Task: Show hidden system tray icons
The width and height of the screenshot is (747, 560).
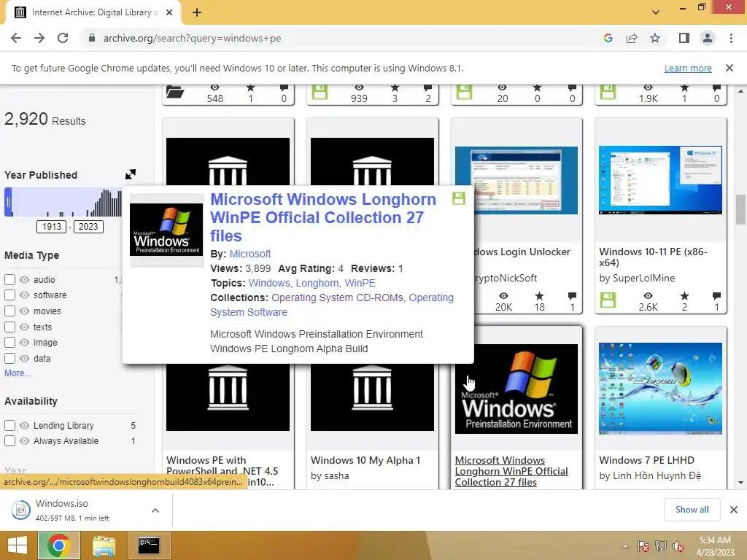Action: 625,546
